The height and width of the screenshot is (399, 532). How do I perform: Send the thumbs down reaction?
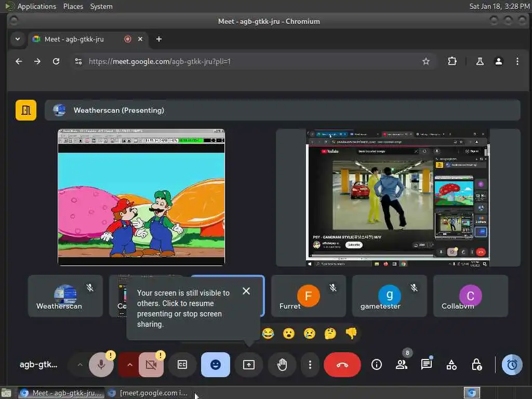tap(351, 334)
